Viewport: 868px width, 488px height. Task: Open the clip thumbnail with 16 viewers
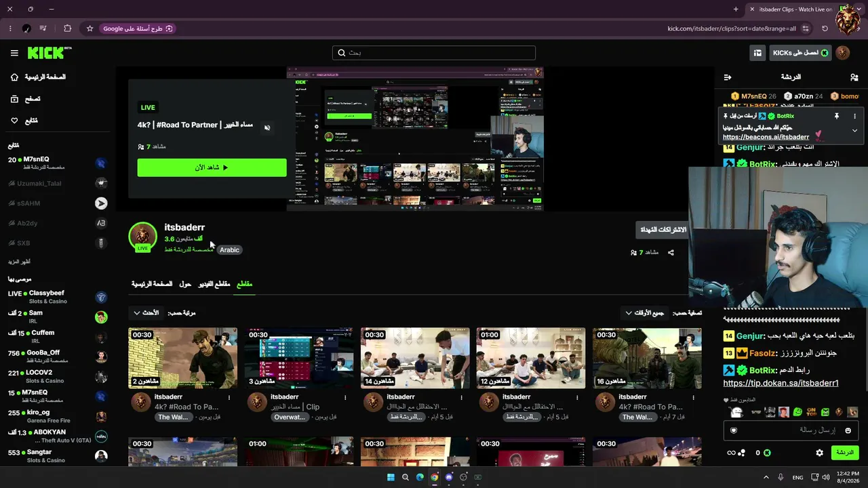tap(647, 358)
